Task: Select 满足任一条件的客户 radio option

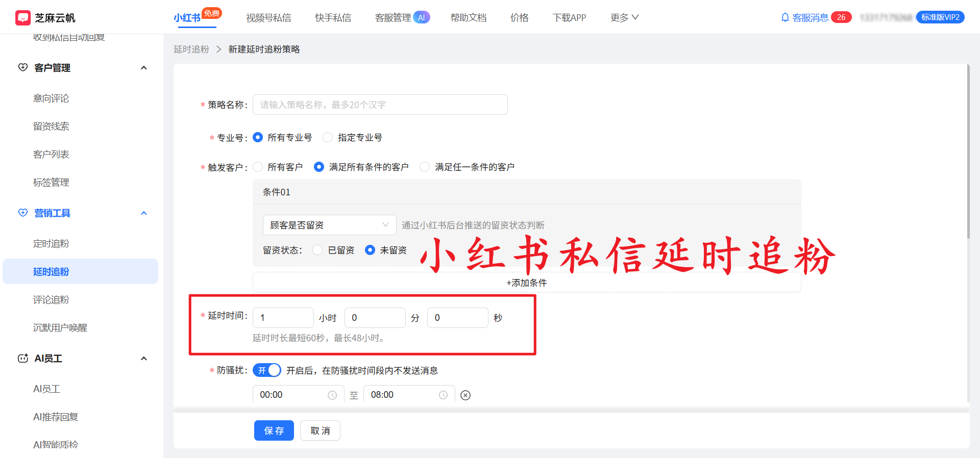Action: pyautogui.click(x=425, y=167)
